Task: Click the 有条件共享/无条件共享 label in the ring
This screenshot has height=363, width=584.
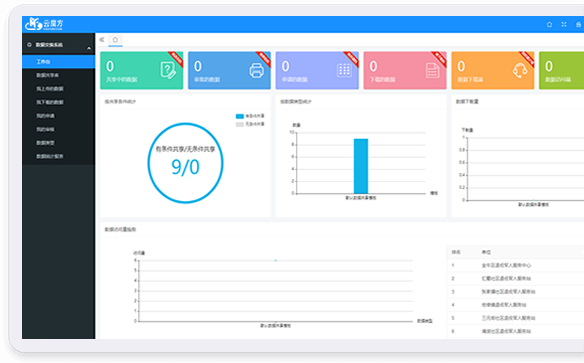Action: click(185, 149)
